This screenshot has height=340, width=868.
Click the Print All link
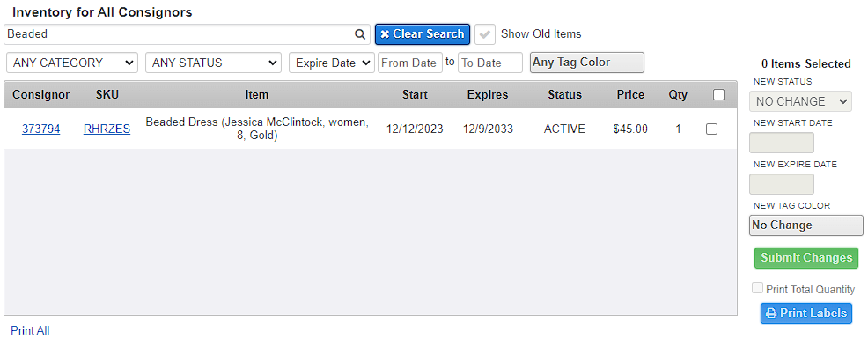tap(30, 330)
